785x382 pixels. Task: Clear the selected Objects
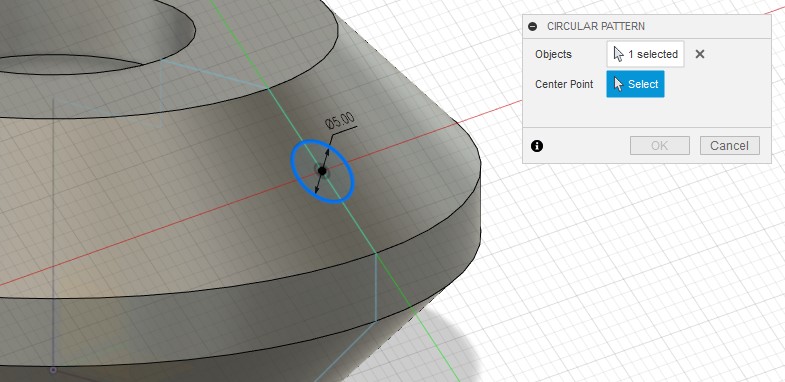(700, 54)
